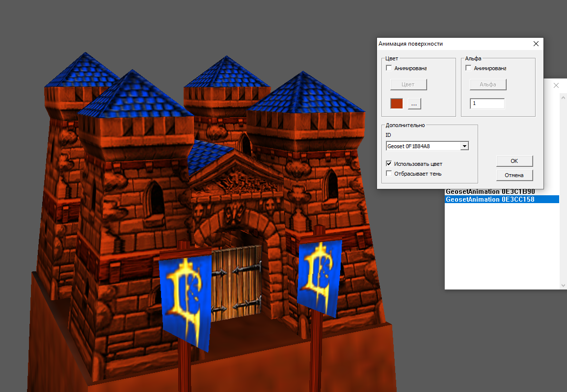Click the disabled Альфа button

[488, 84]
